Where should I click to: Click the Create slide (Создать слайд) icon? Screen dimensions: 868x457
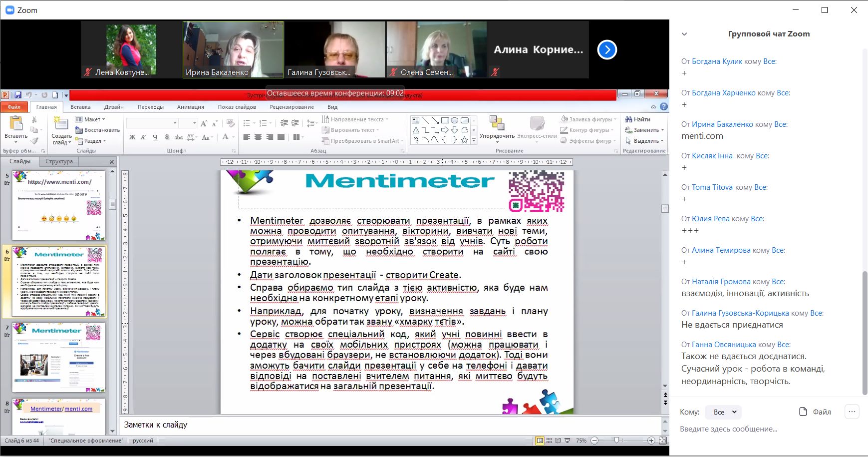point(61,124)
